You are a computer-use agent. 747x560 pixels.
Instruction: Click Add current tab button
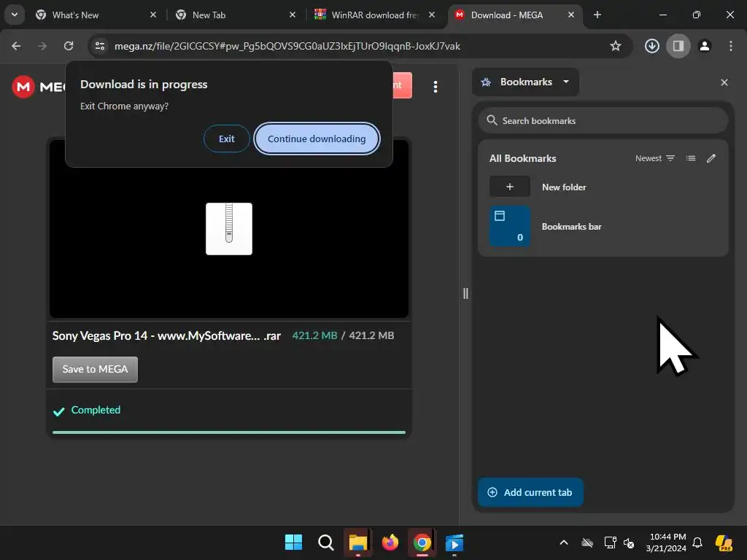[x=530, y=492]
